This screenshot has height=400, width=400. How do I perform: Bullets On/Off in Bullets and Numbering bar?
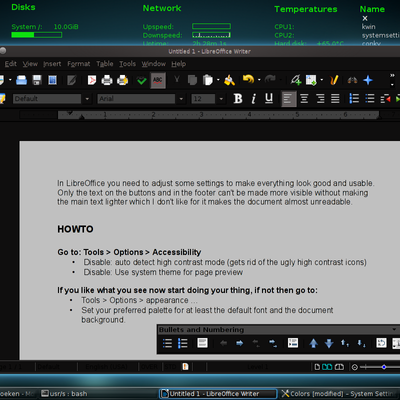click(167, 343)
